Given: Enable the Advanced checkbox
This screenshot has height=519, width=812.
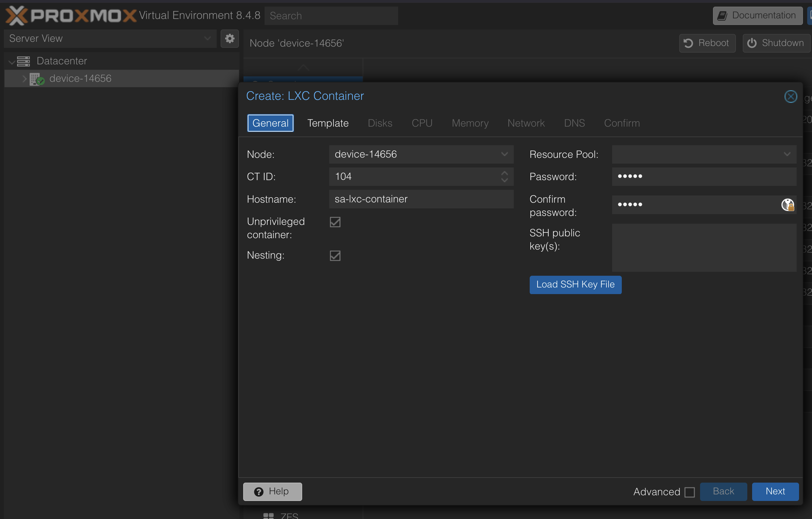Looking at the screenshot, I should tap(689, 492).
